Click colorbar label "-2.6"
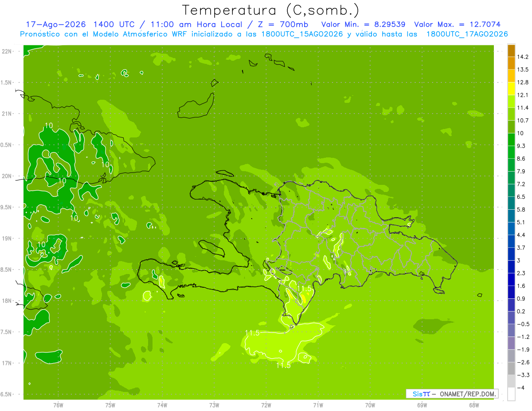532x411 pixels. pyautogui.click(x=523, y=363)
